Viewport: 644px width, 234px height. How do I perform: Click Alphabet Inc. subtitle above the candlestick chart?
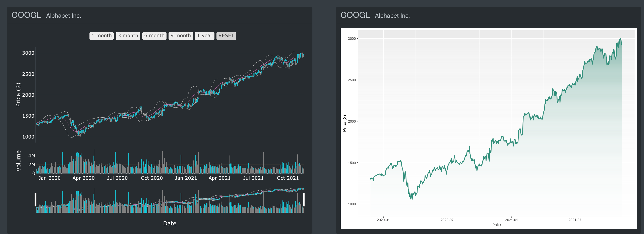64,15
